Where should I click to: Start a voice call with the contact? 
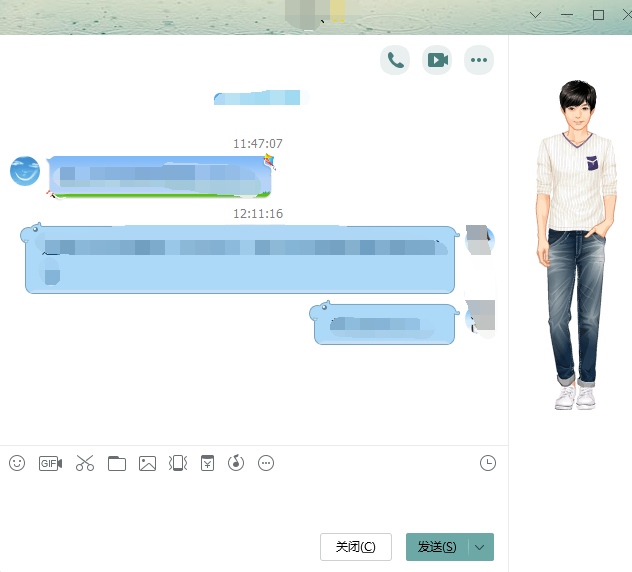[395, 60]
